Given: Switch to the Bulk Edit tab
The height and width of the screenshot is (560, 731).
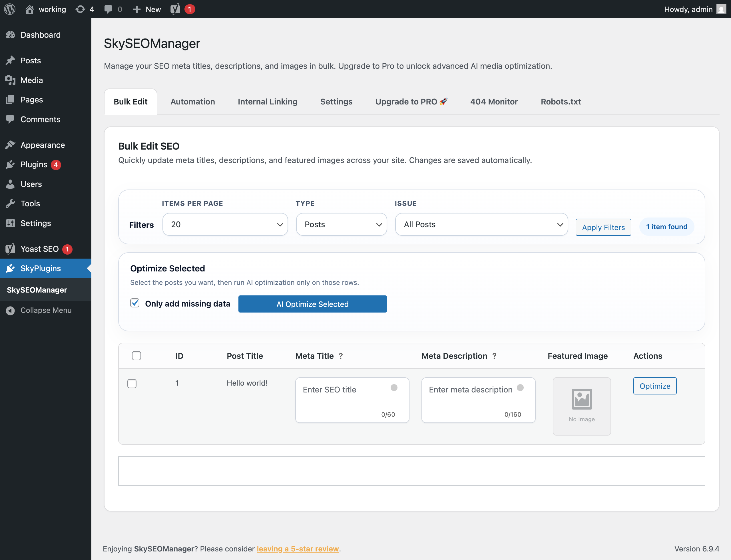Looking at the screenshot, I should point(130,102).
